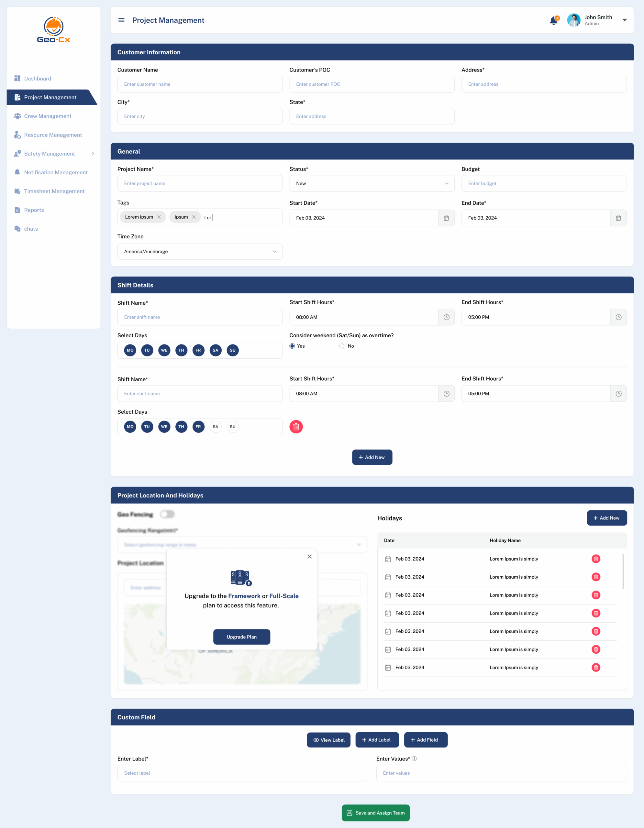Image resolution: width=644 pixels, height=828 pixels.
Task: Click the Upgrade Plan button
Action: click(x=242, y=637)
